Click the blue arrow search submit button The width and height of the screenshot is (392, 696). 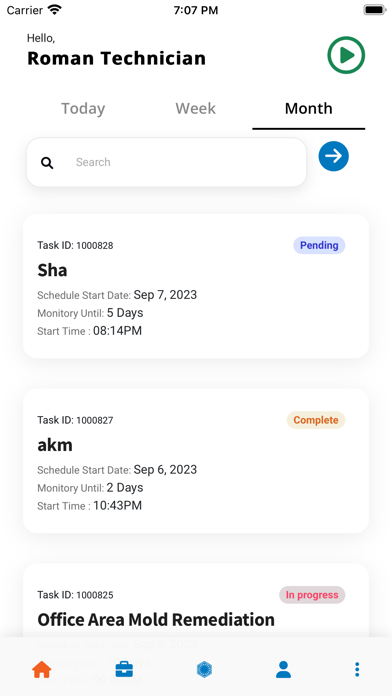pos(333,156)
